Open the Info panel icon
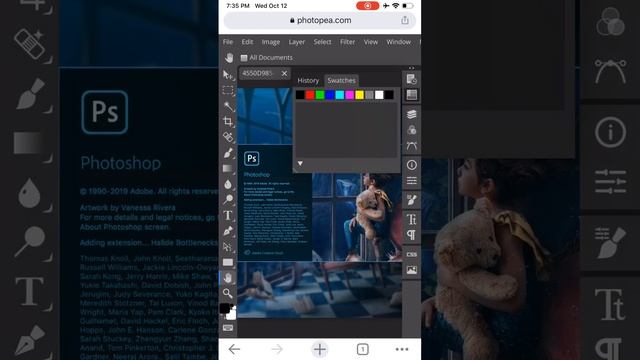This screenshot has width=640, height=360. (411, 164)
